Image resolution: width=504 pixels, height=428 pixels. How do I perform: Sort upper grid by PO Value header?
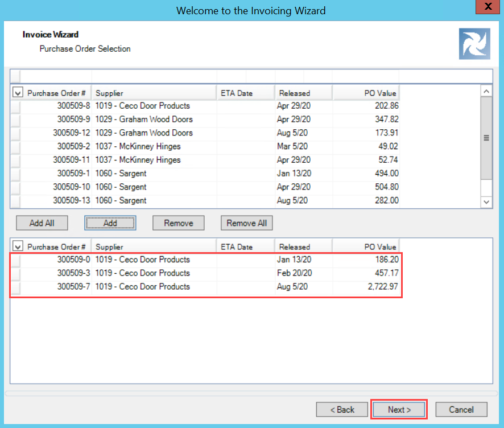point(366,93)
